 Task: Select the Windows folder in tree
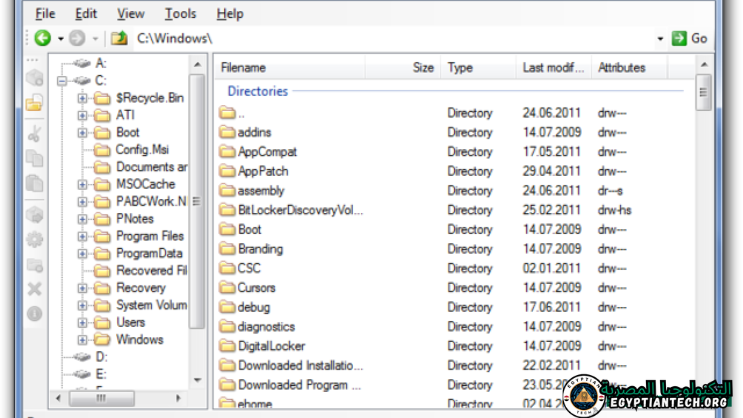point(139,340)
